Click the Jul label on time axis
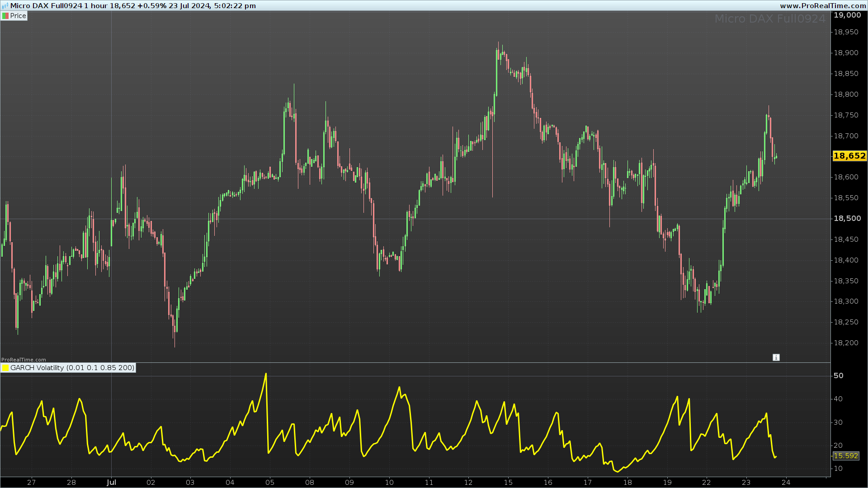The image size is (868, 488). (x=111, y=482)
